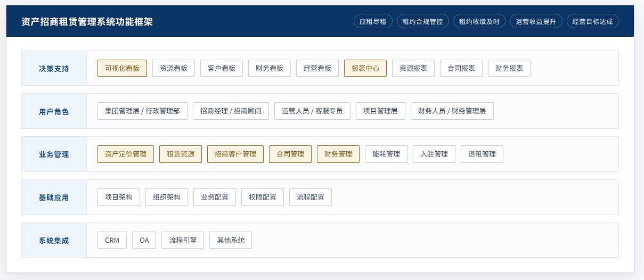Select the 决策支持 row label
This screenshot has width=644, height=280.
(54, 68)
